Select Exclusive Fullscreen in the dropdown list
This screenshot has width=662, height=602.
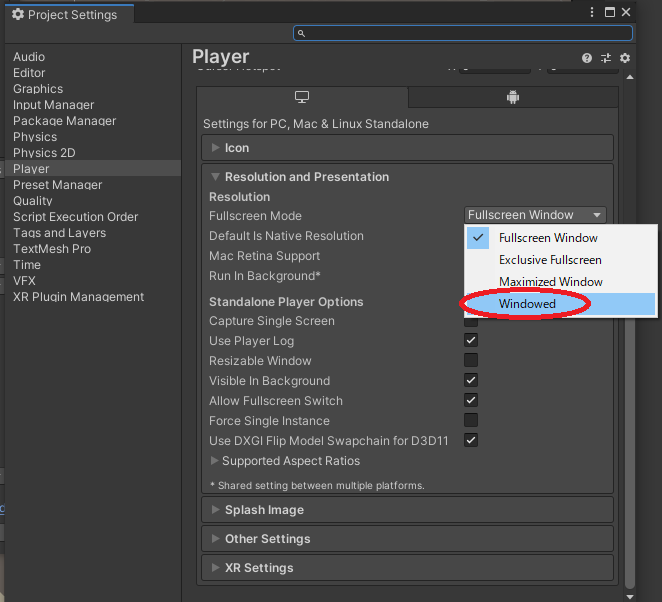tap(550, 260)
